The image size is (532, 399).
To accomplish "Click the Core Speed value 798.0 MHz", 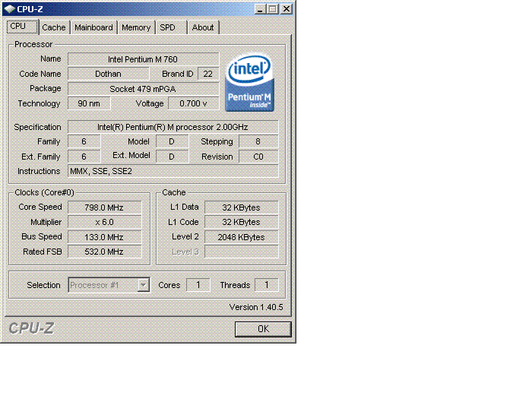I will (105, 207).
